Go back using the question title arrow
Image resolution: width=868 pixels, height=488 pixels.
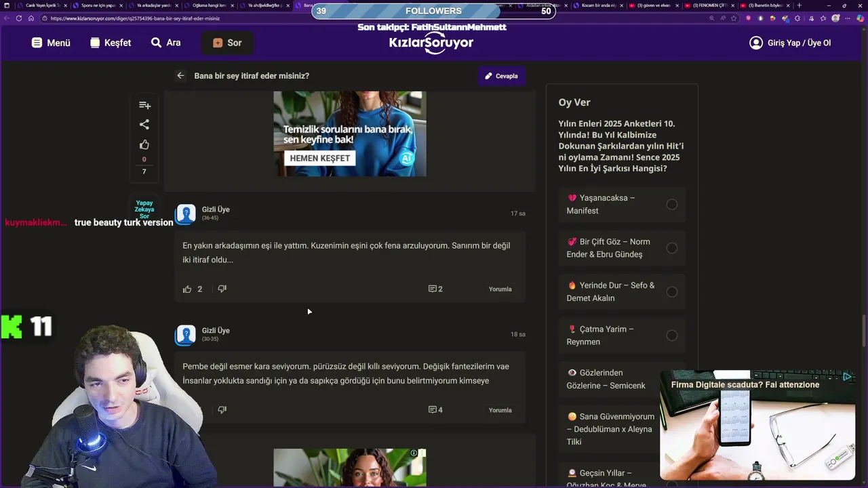click(x=180, y=76)
